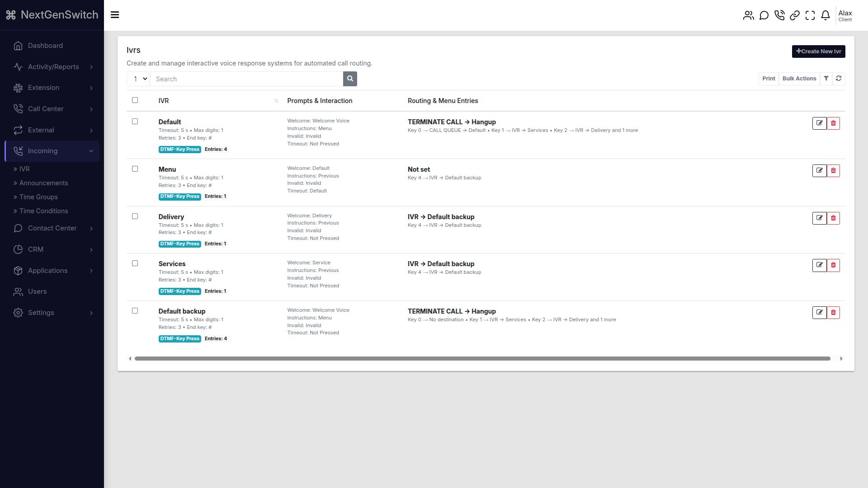Click the Create New Ivr button
The image size is (868, 488).
coord(818,52)
